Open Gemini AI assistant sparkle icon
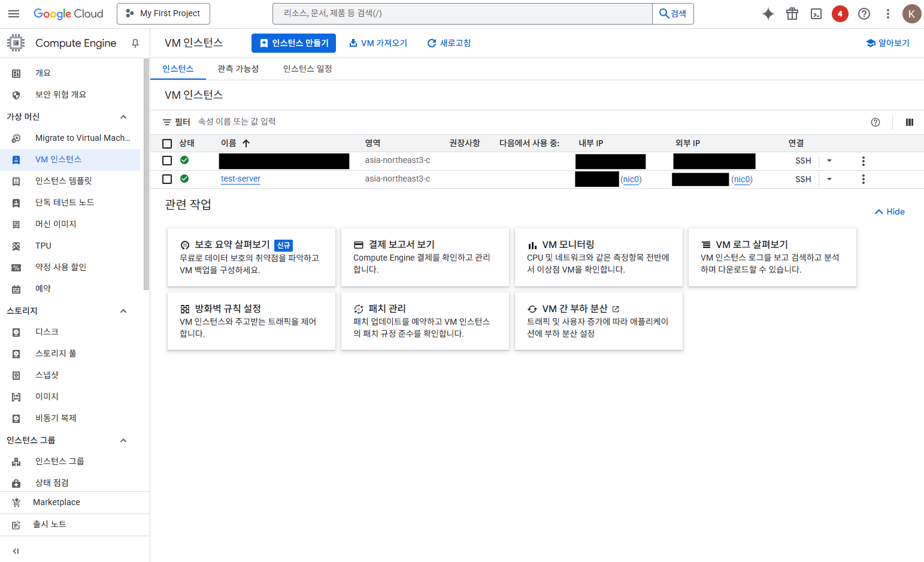The height and width of the screenshot is (562, 924). point(768,14)
